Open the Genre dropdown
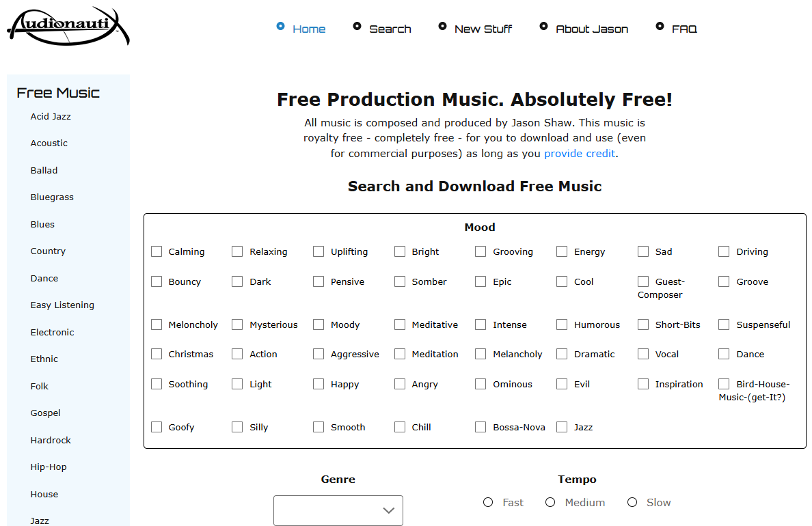 (x=338, y=510)
